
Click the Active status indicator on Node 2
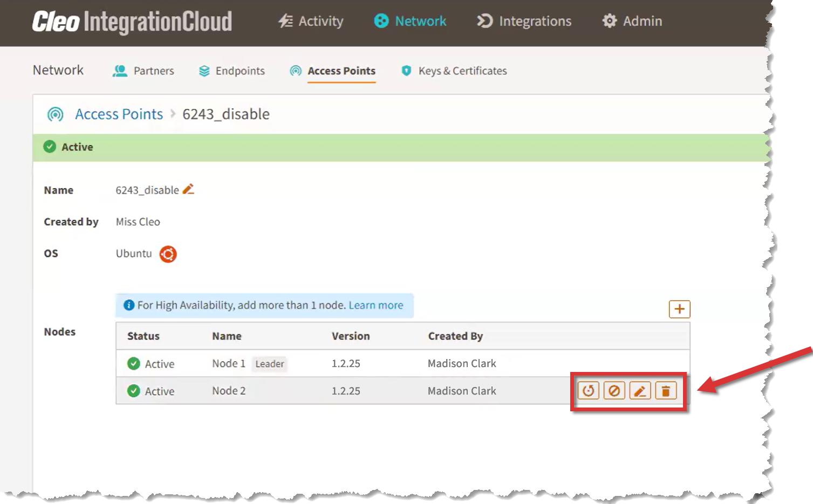(x=133, y=391)
